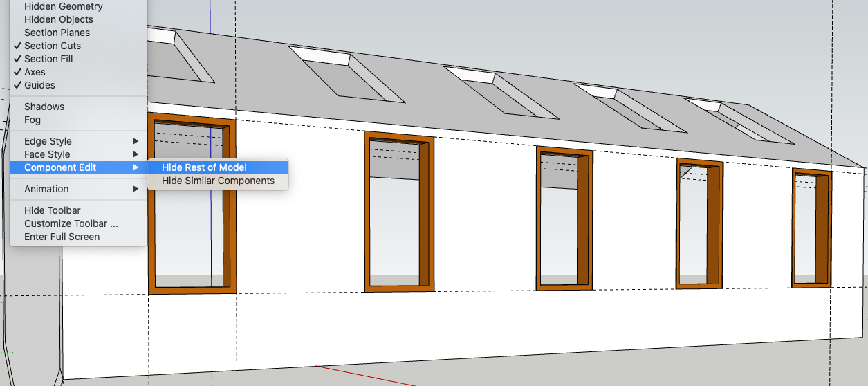This screenshot has height=386, width=868.
Task: Toggle Hidden Geometry in the View menu
Action: (x=78, y=6)
